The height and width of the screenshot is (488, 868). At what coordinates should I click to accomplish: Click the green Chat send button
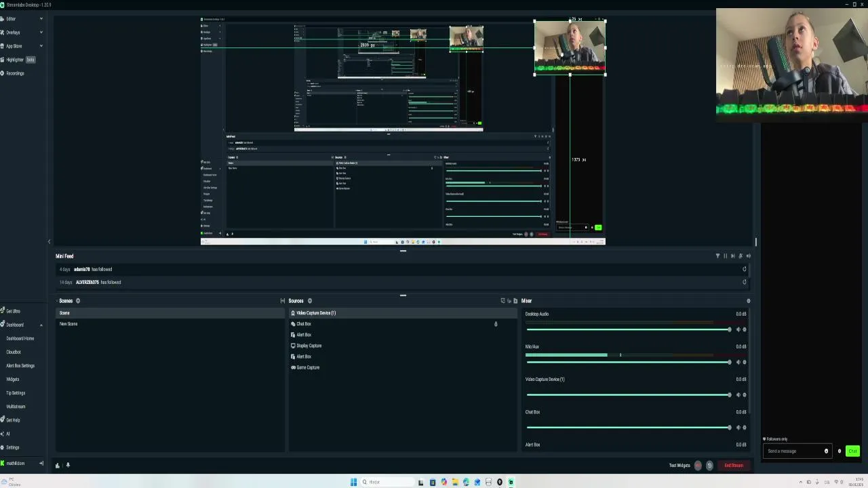[852, 451]
